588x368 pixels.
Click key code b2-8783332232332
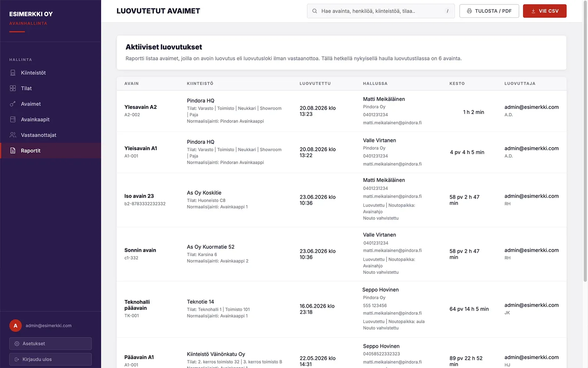click(145, 204)
